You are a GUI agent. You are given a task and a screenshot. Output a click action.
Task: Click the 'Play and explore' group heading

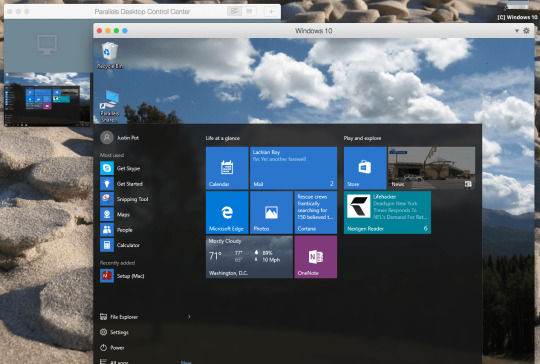(x=362, y=138)
